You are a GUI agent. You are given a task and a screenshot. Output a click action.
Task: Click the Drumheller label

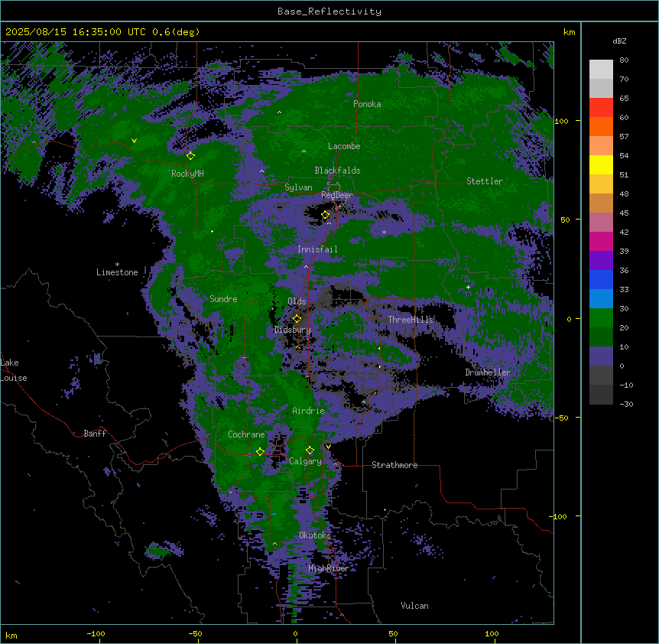[488, 372]
